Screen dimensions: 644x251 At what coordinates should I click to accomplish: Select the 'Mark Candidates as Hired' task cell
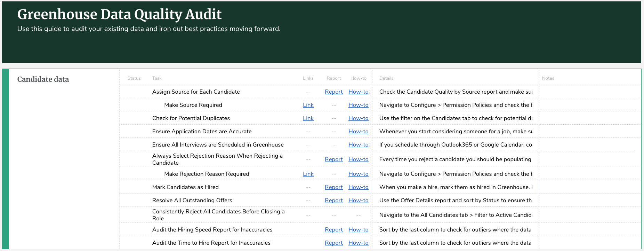[185, 187]
